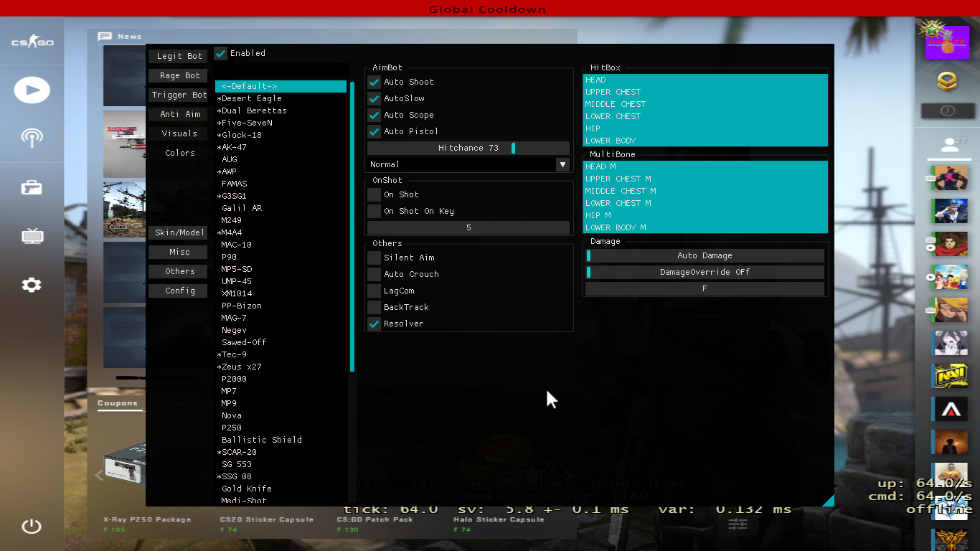Select the <-Default-> weapon entry
Image resolution: width=980 pixels, height=551 pixels.
click(x=281, y=86)
